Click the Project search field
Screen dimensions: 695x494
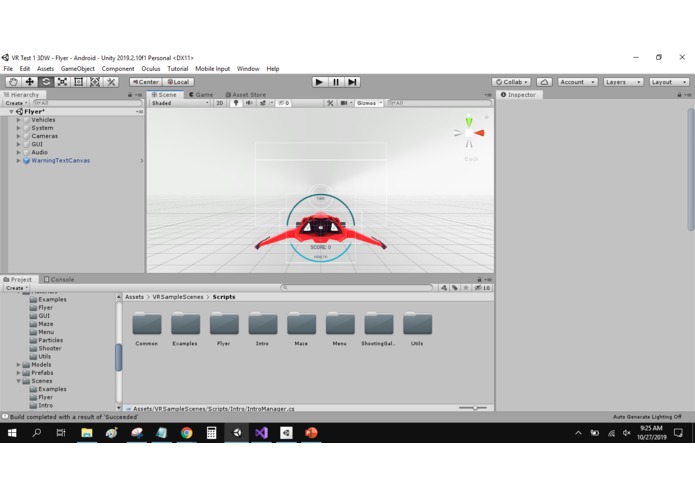click(356, 288)
